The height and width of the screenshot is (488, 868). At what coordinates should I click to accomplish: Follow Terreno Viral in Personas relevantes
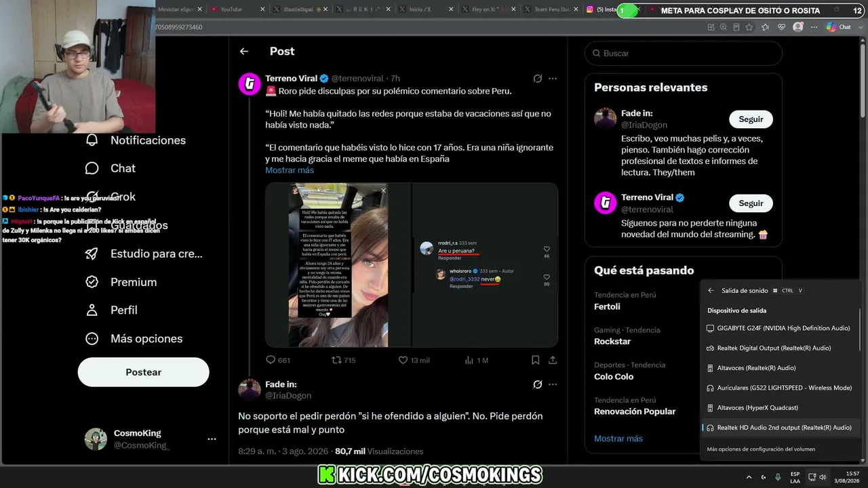tap(751, 203)
